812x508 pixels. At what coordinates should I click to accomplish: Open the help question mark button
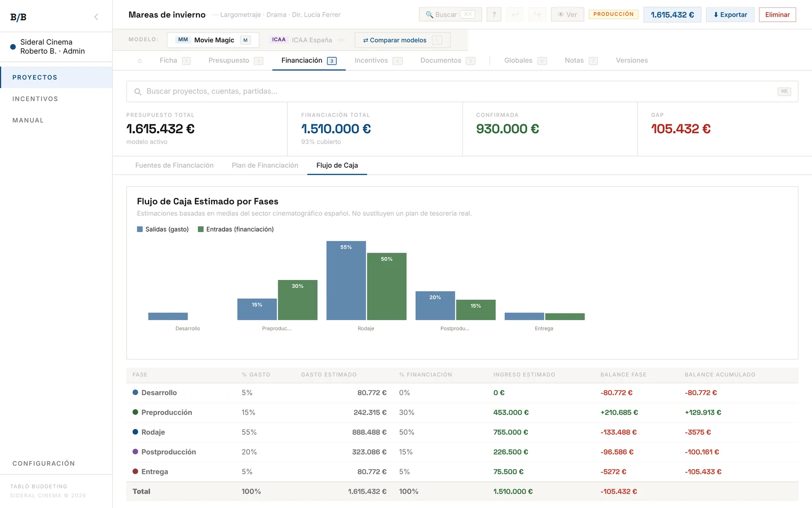click(x=494, y=14)
